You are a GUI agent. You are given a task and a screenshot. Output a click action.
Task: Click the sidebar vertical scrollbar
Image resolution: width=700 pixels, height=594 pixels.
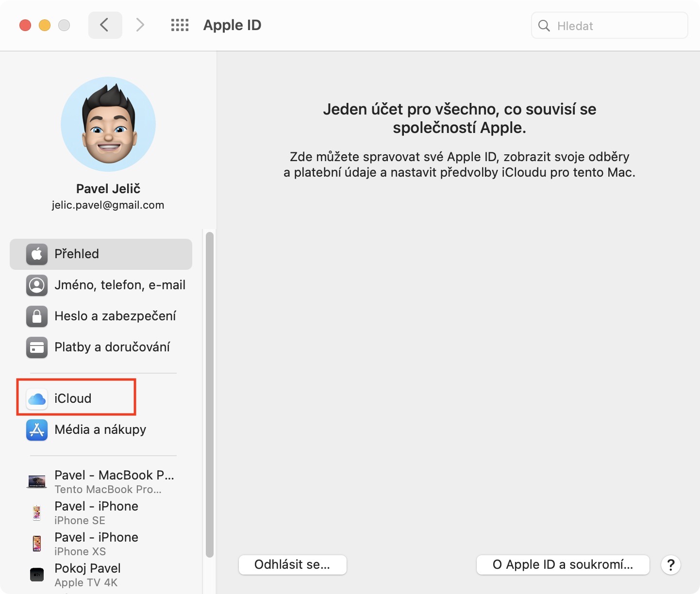210,395
